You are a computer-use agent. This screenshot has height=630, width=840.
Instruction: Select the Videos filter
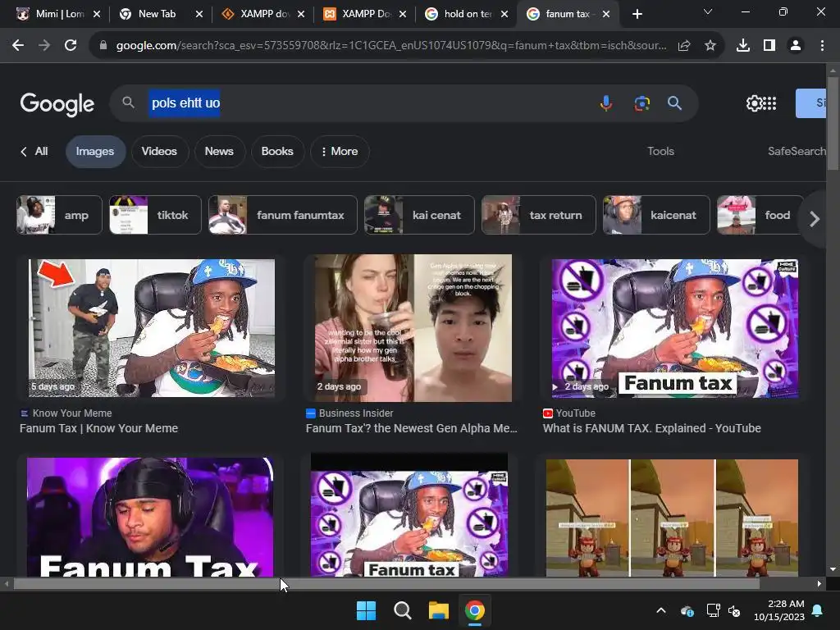tap(159, 152)
